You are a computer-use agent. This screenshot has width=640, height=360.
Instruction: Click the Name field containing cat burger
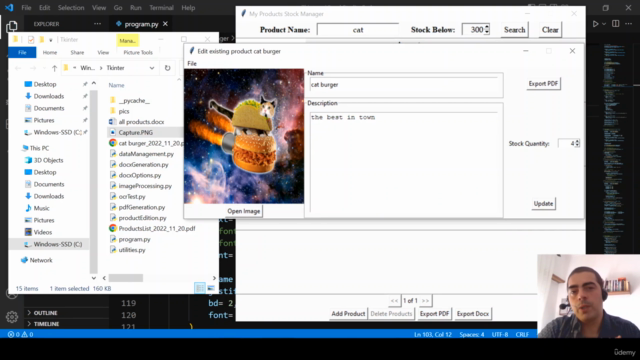(x=405, y=85)
